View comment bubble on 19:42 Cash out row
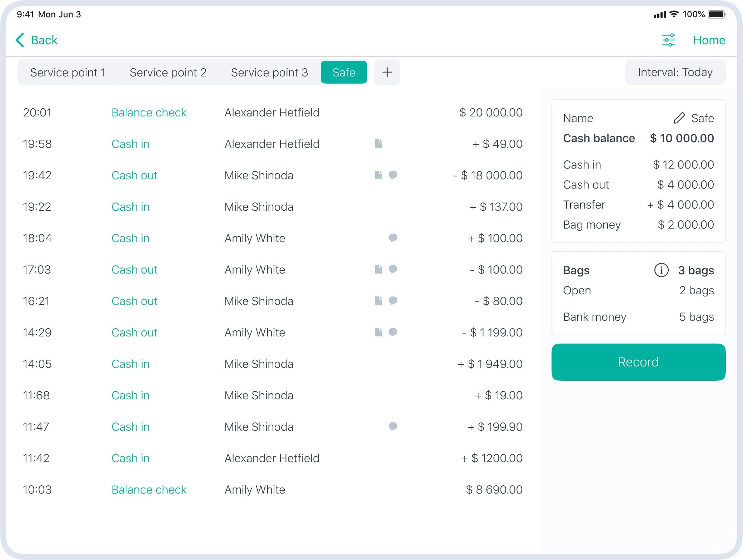 (x=393, y=175)
